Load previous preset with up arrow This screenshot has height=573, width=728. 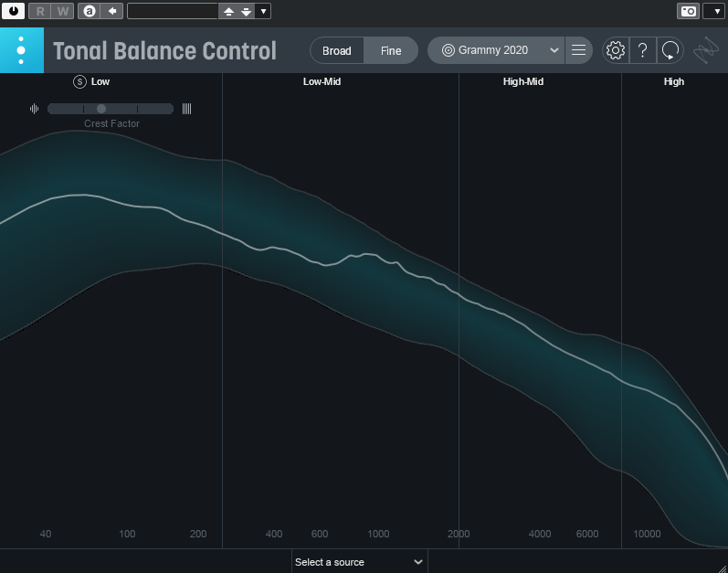228,11
